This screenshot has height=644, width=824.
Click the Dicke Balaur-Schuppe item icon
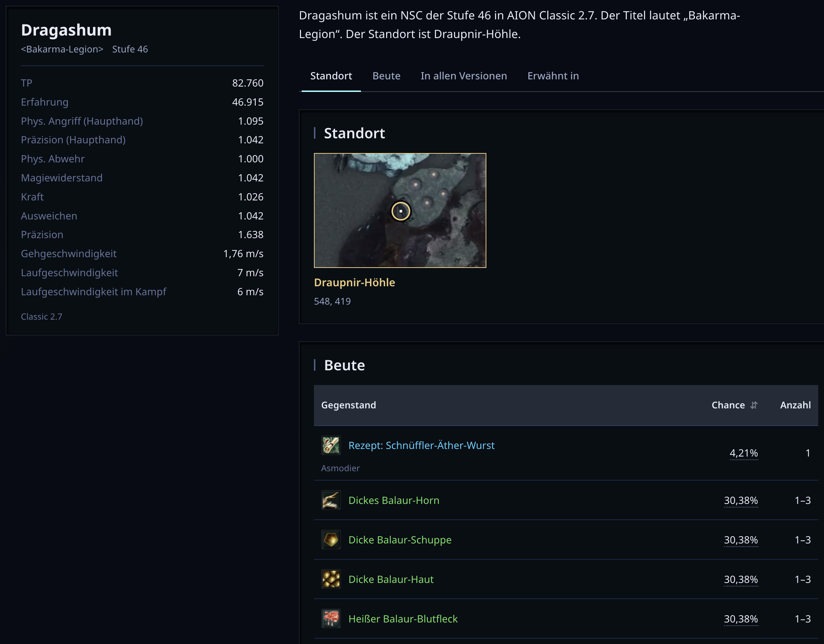[x=331, y=539]
